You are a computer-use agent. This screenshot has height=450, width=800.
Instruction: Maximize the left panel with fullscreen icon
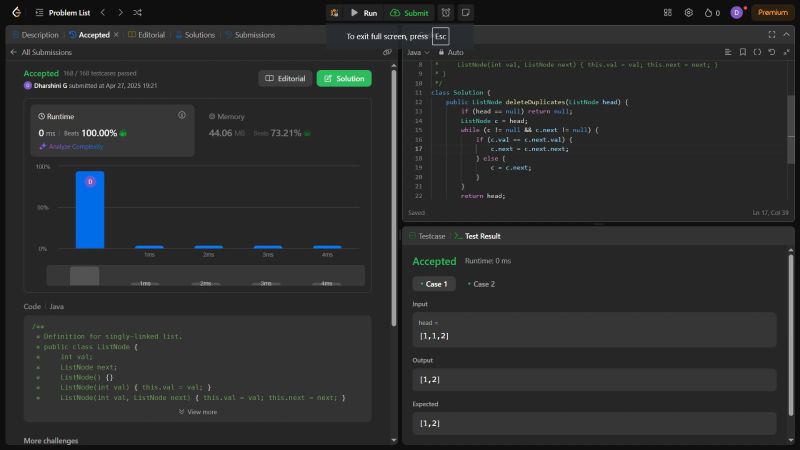tap(771, 35)
